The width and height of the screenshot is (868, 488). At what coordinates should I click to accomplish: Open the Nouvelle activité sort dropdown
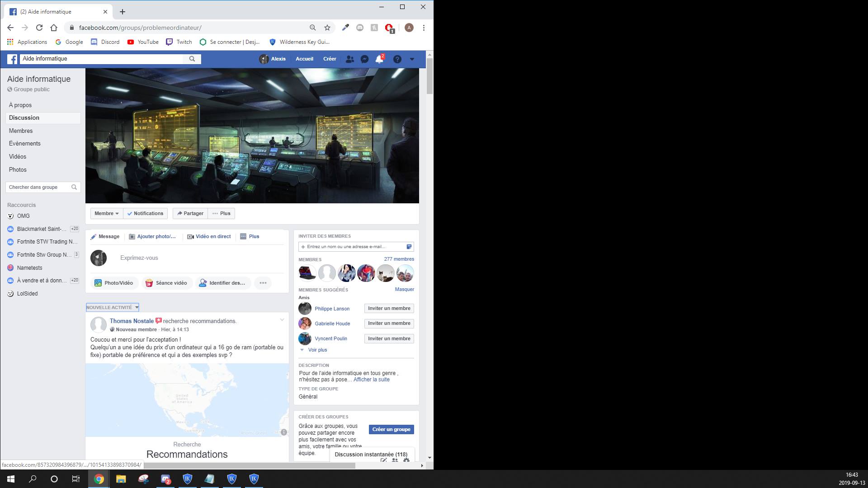point(113,307)
